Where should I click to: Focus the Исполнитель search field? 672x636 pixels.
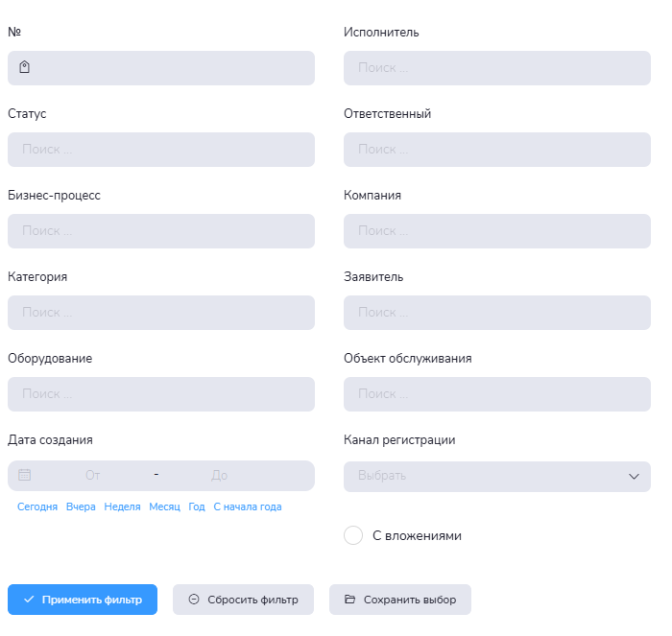click(497, 68)
